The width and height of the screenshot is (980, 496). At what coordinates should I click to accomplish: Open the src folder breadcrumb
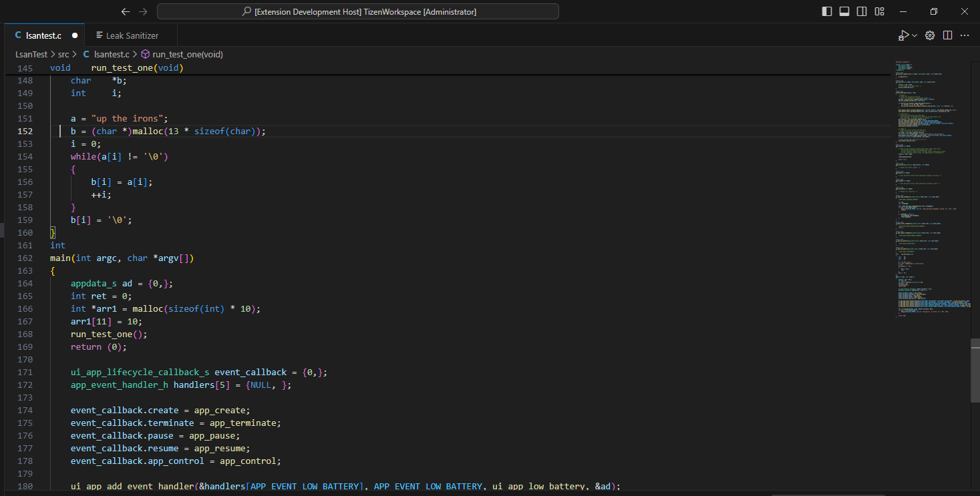click(63, 55)
